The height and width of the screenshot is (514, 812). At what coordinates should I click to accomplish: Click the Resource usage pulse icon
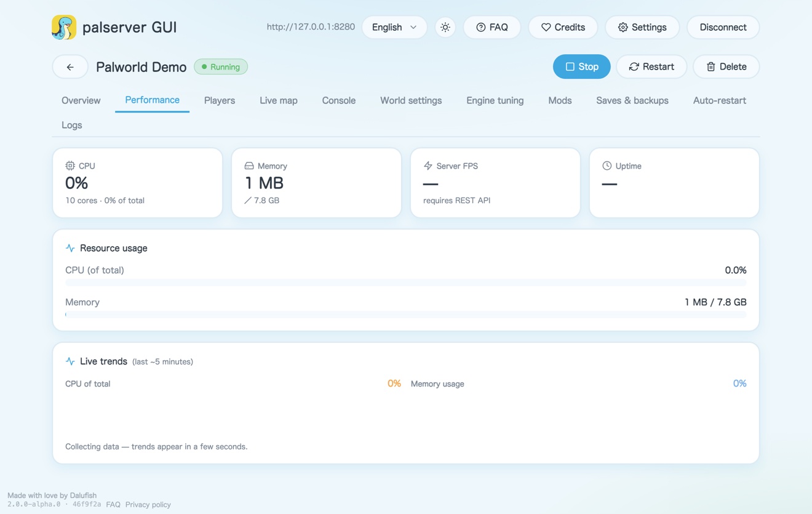pyautogui.click(x=70, y=248)
